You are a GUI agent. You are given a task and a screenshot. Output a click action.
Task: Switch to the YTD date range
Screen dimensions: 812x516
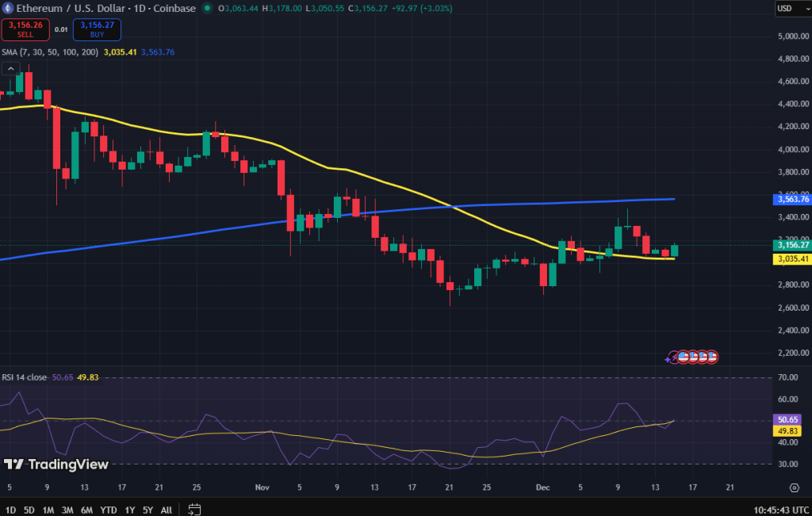108,510
